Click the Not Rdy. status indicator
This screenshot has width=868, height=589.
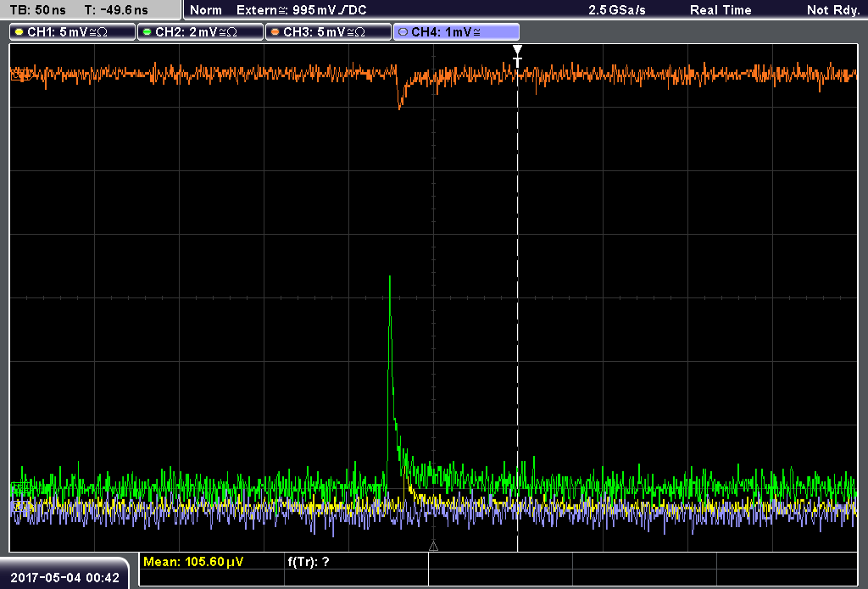833,10
